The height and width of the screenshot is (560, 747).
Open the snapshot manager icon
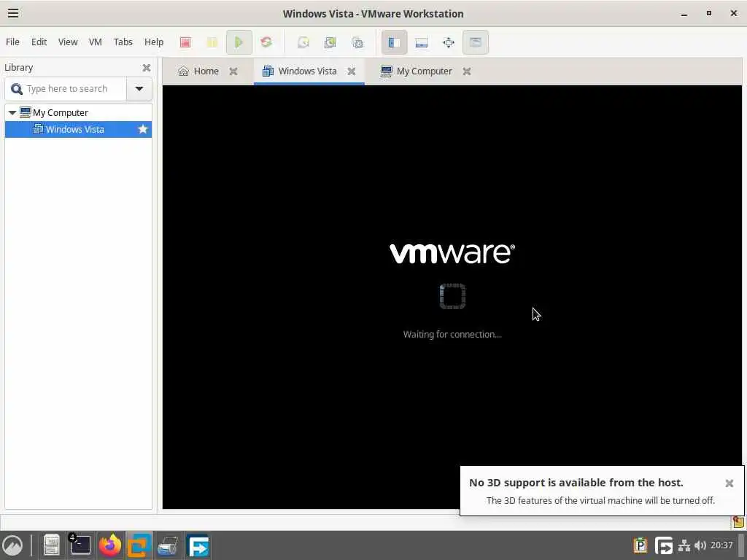tap(357, 42)
